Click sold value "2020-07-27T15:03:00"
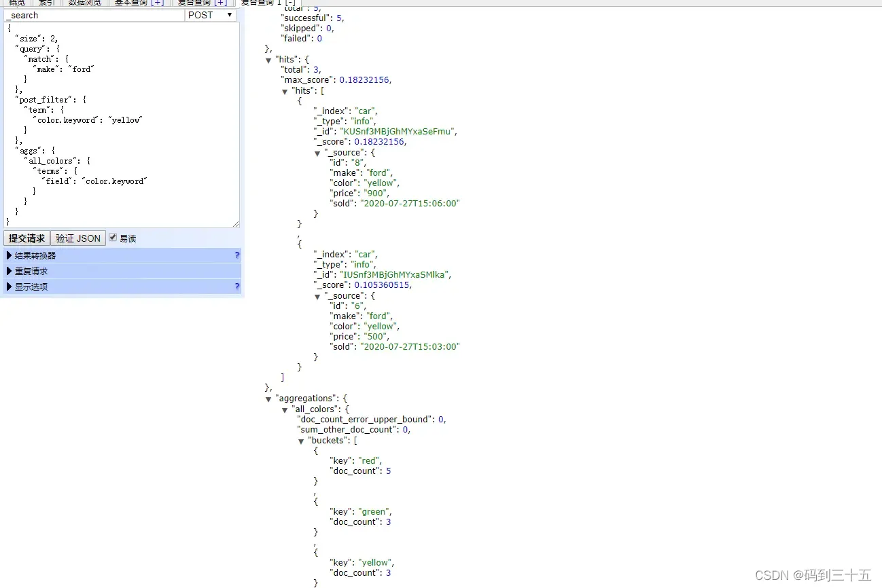 click(409, 347)
